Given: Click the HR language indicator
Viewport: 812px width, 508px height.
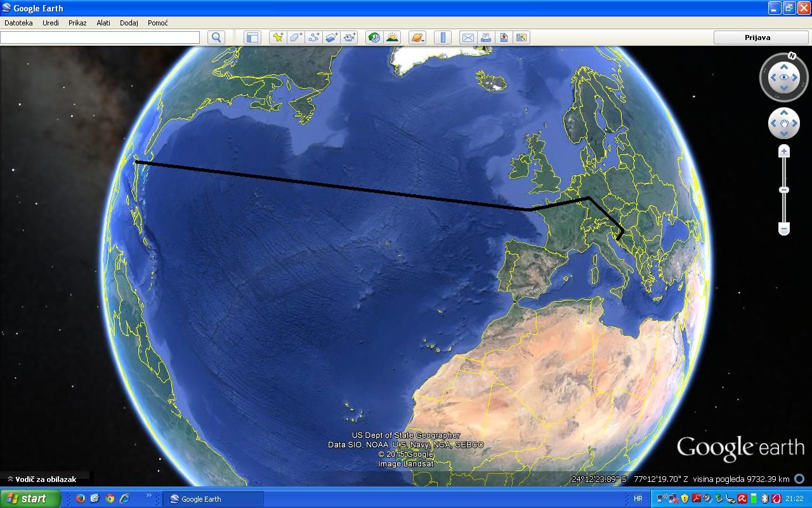Looking at the screenshot, I should tap(638, 498).
